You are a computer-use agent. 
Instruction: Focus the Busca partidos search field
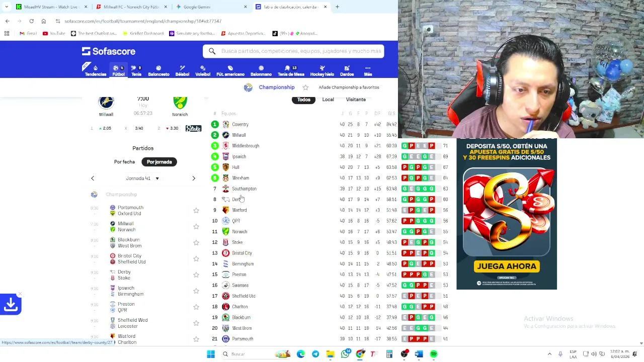coord(293,51)
